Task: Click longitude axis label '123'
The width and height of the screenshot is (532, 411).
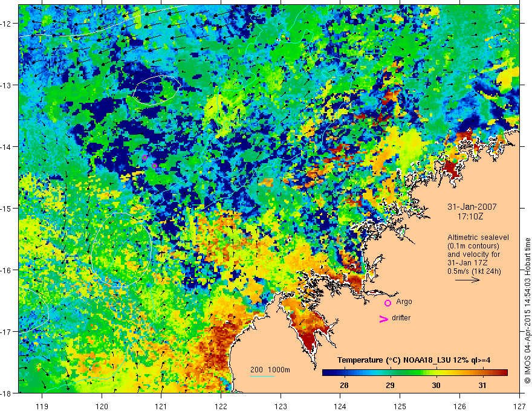Action: point(281,406)
